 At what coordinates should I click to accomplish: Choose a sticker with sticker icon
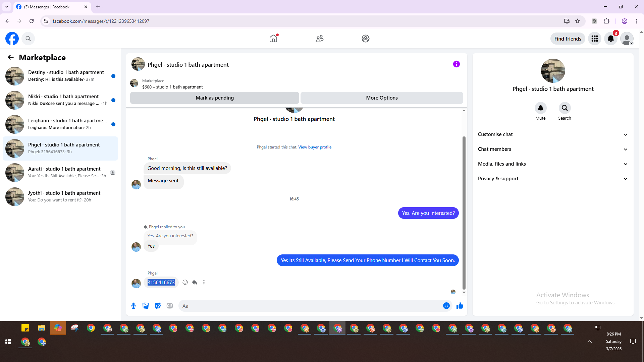(x=158, y=306)
